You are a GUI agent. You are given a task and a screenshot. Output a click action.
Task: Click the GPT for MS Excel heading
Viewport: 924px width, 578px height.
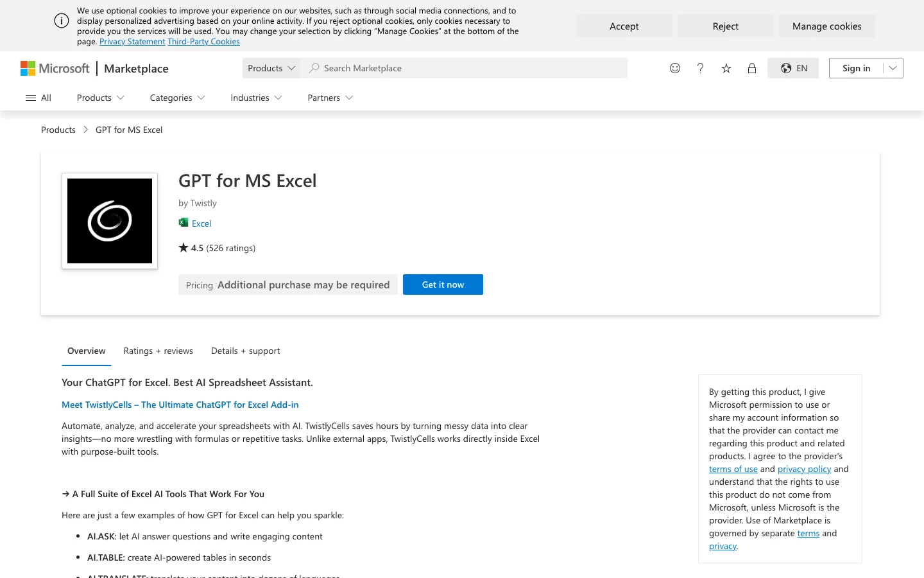pos(248,180)
